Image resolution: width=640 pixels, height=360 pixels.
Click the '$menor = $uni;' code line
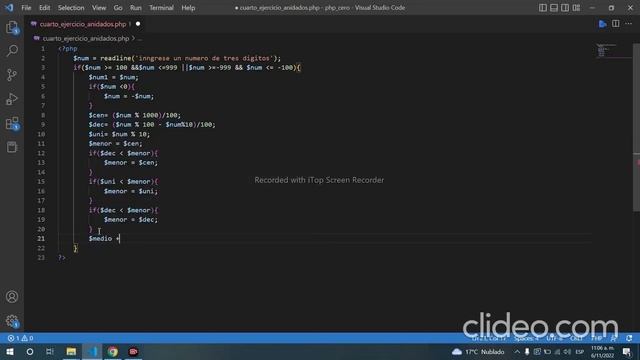point(131,191)
